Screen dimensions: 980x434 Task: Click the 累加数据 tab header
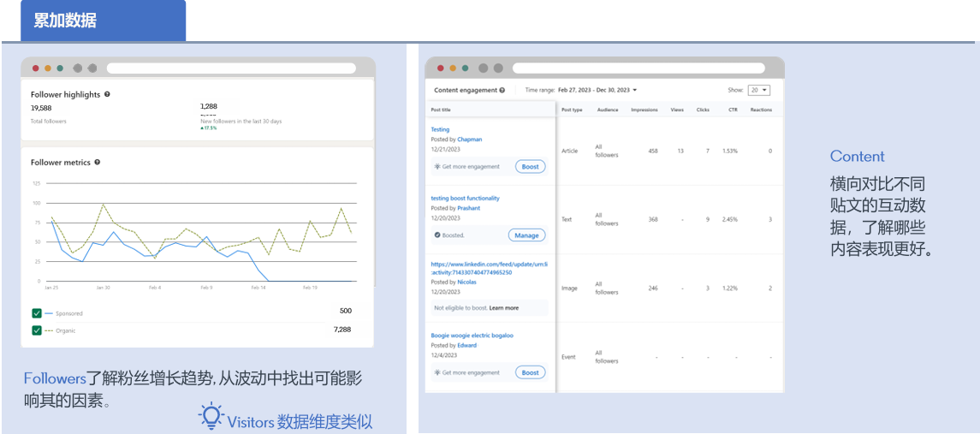(x=65, y=21)
